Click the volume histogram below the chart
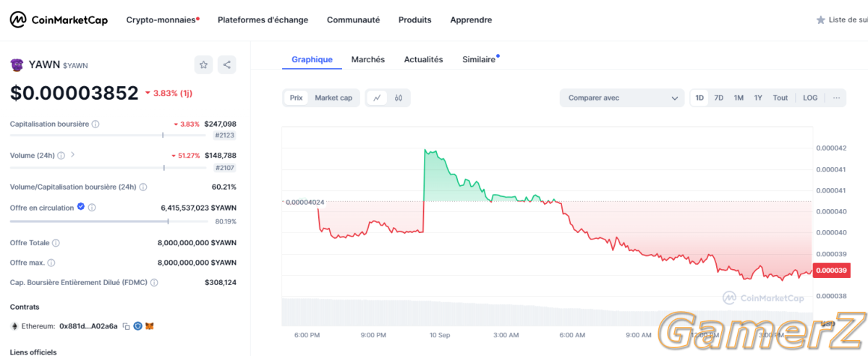Screen dimensions: 868x356 pyautogui.click(x=546, y=313)
